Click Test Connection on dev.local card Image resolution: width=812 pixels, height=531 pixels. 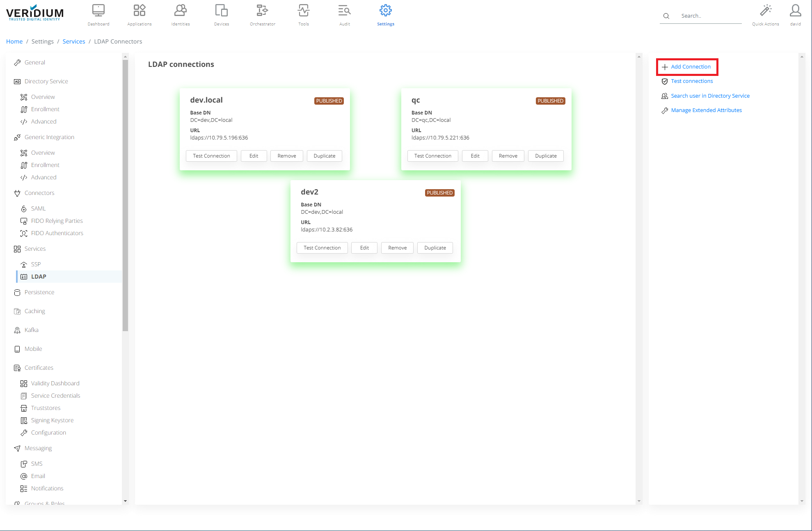pos(211,156)
